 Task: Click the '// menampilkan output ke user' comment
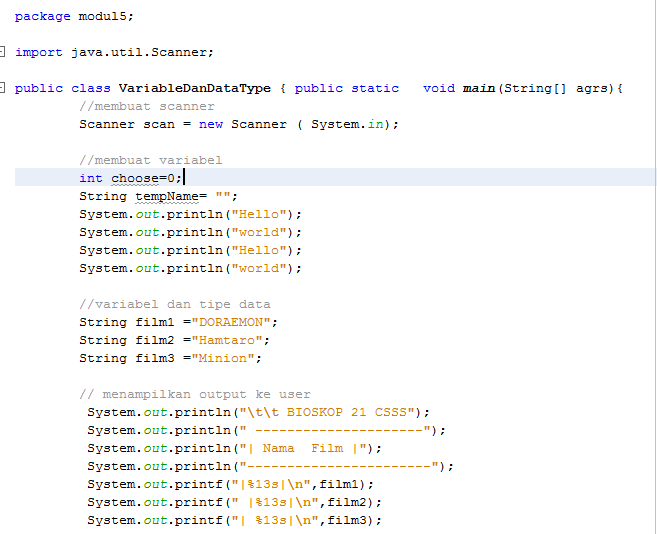(x=195, y=394)
